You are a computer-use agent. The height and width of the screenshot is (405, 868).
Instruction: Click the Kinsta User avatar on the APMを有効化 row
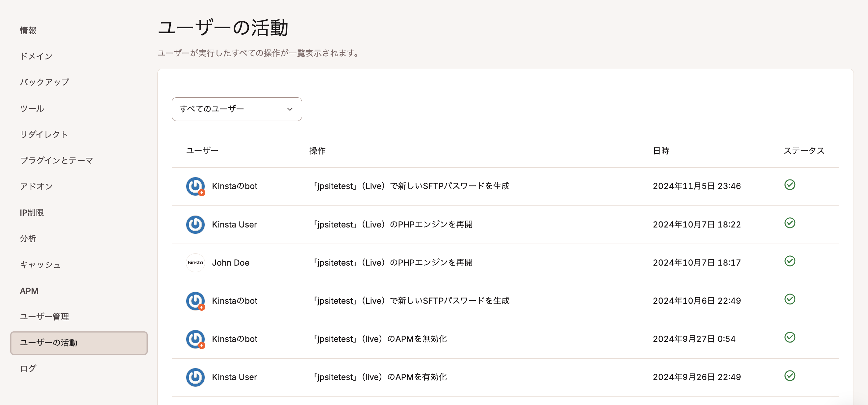point(195,377)
